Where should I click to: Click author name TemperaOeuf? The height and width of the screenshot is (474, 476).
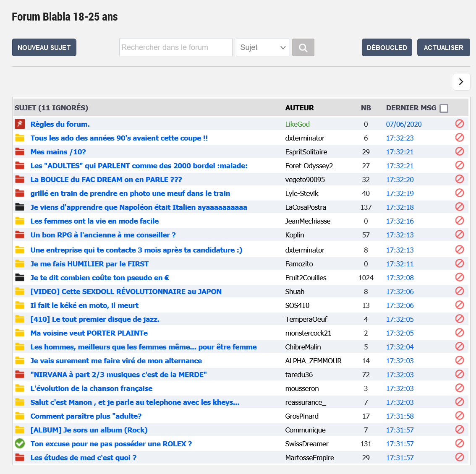tap(306, 319)
